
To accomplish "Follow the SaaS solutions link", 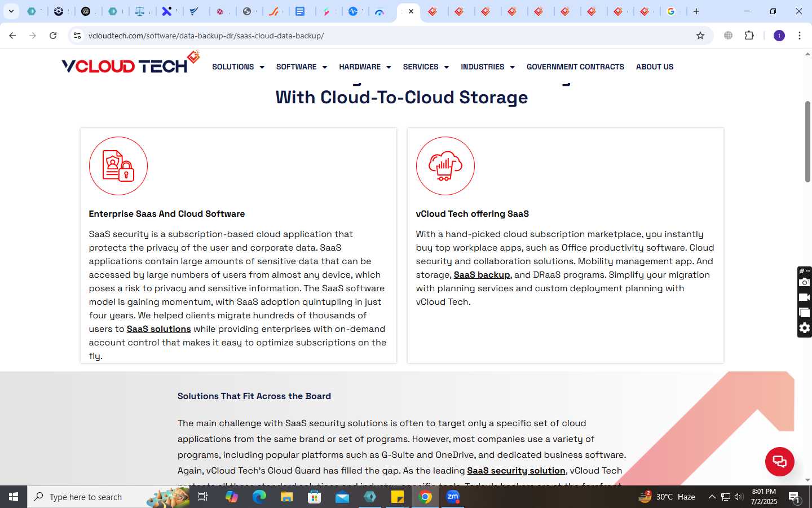I will [159, 329].
